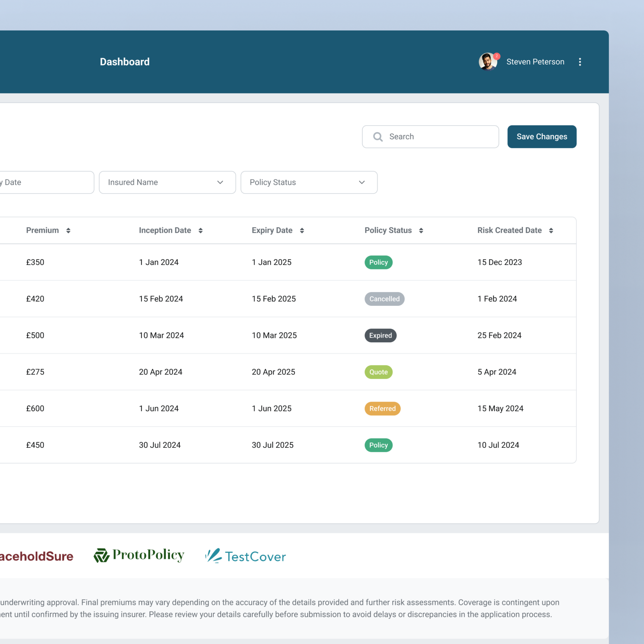
Task: Sort by Inception Date arrows
Action: pyautogui.click(x=200, y=230)
